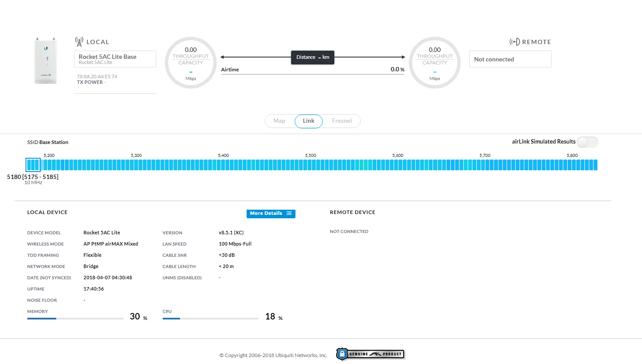The width and height of the screenshot is (642, 364).
Task: Click the < 20 m cable length value
Action: tap(226, 266)
